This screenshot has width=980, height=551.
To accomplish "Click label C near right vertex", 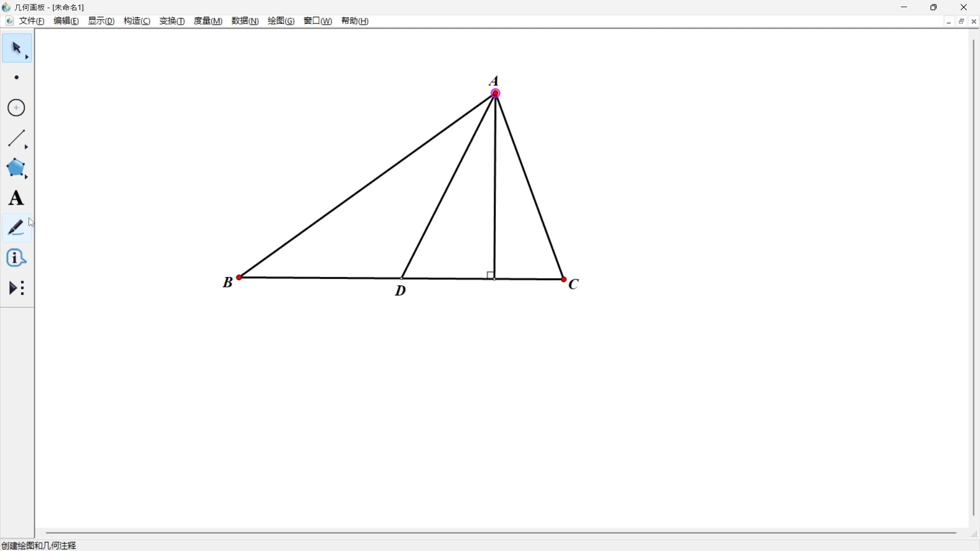I will coord(574,284).
